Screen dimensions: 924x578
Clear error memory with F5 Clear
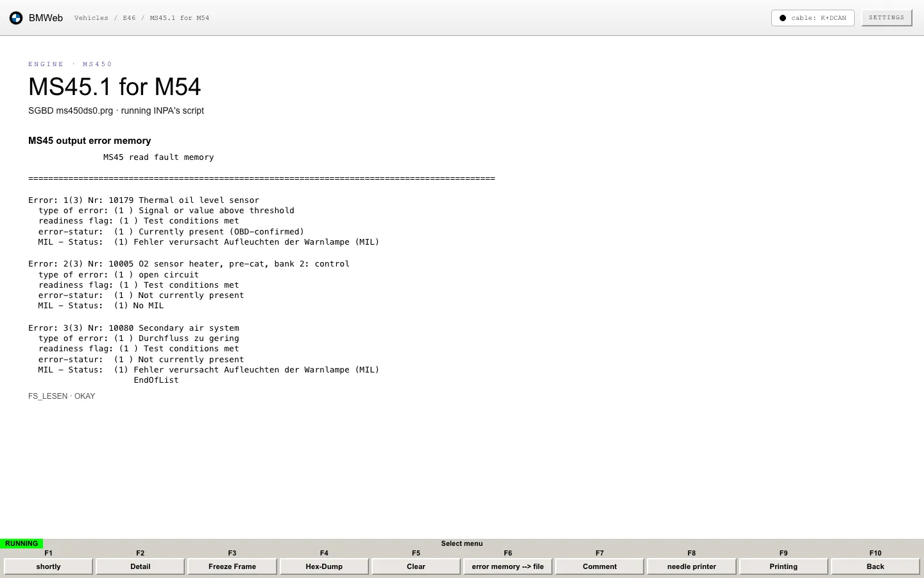416,566
